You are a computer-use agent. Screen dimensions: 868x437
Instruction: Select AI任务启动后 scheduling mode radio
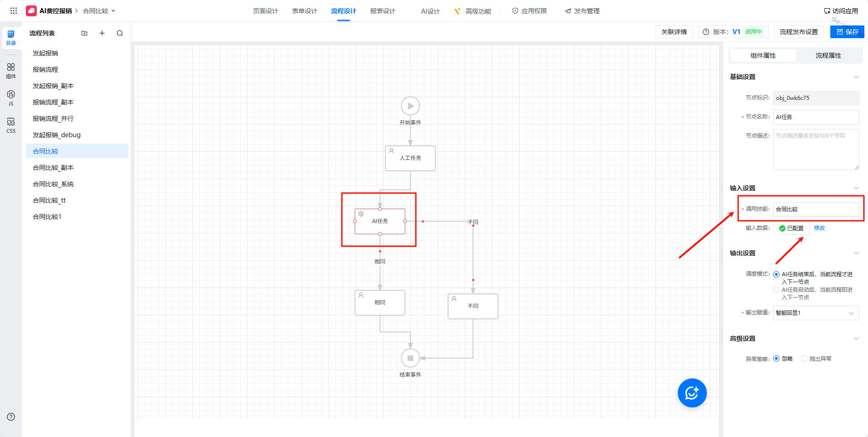point(776,290)
